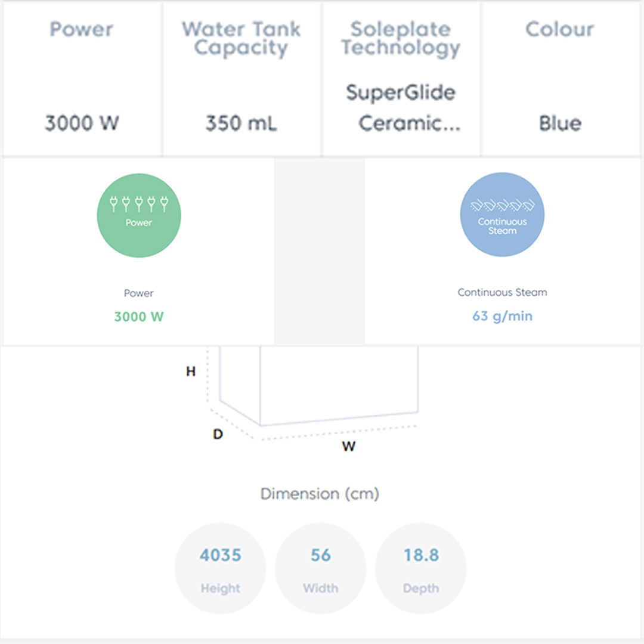Click the box outline dimension diagram

[319, 388]
